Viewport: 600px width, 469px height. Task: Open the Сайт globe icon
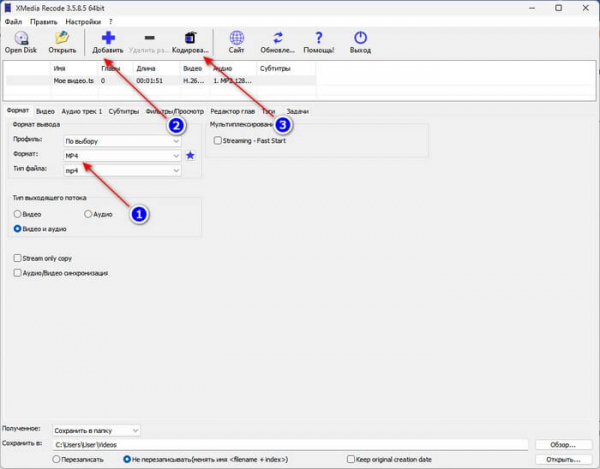(x=236, y=38)
